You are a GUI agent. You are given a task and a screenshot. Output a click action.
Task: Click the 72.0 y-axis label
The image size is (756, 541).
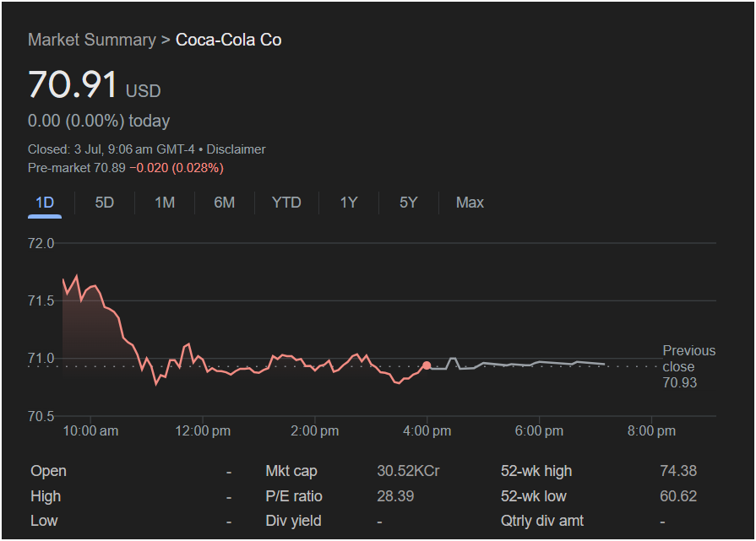click(41, 243)
